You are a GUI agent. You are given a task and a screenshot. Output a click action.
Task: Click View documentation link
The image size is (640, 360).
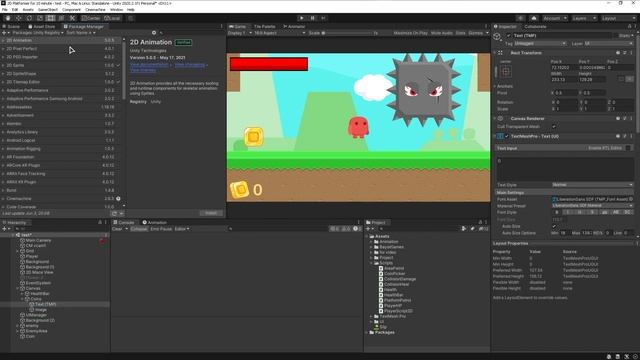149,65
